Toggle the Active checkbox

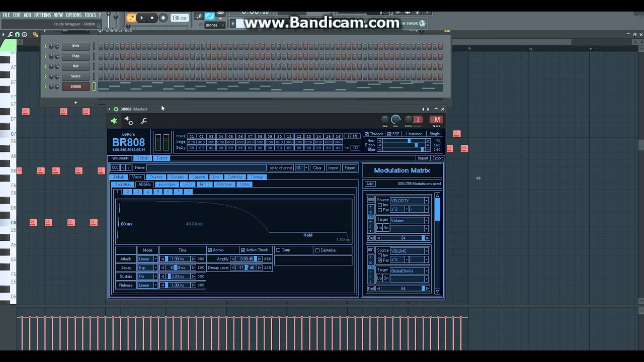(210, 250)
